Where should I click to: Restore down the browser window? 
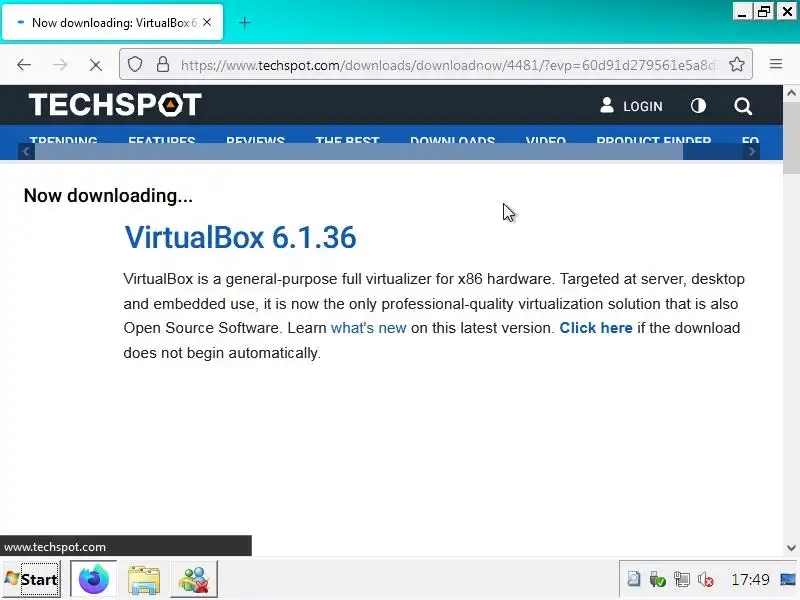[x=764, y=11]
